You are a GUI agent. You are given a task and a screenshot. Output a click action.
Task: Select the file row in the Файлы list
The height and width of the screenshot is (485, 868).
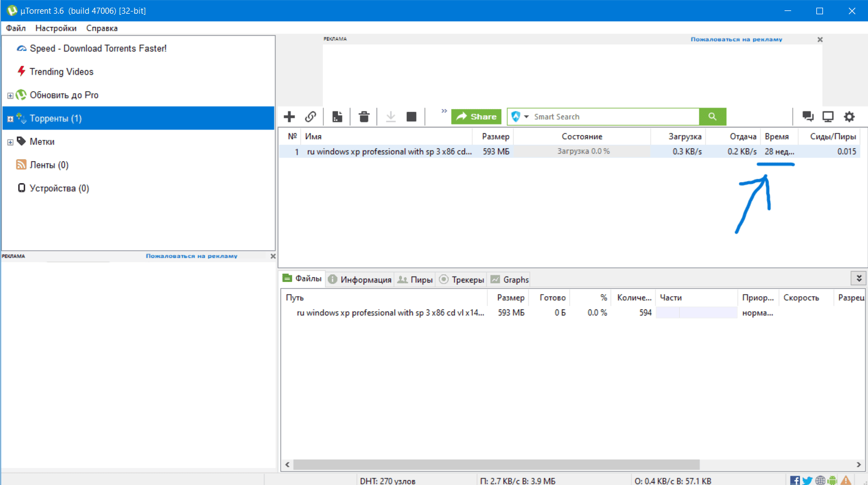pos(573,313)
